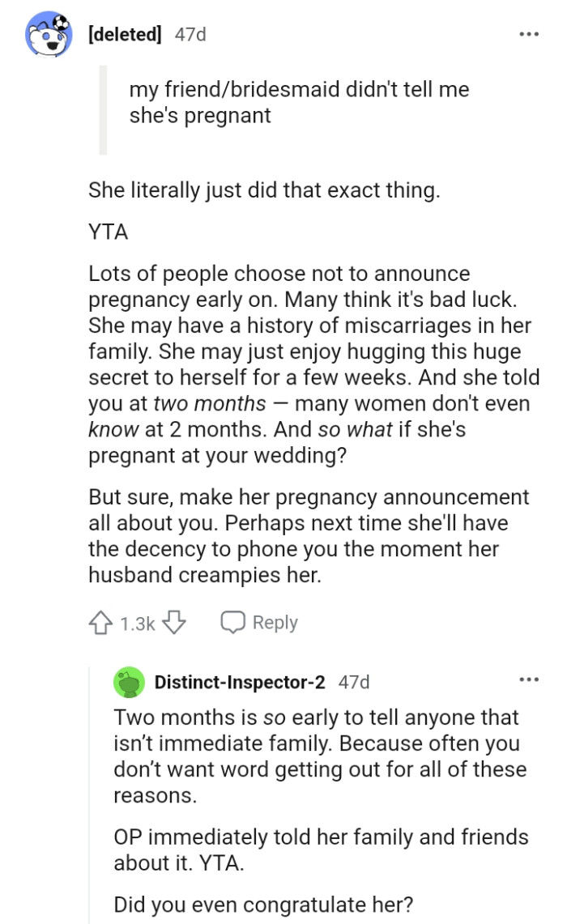
Task: Open the top comment's overflow menu dots
Action: 527,33
